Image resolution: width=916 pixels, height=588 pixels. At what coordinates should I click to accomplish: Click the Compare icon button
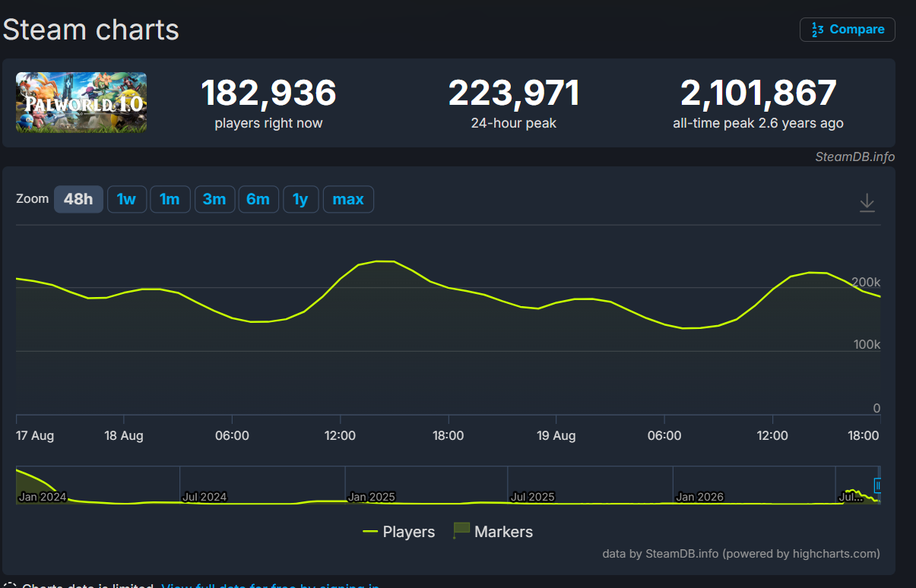pyautogui.click(x=848, y=30)
